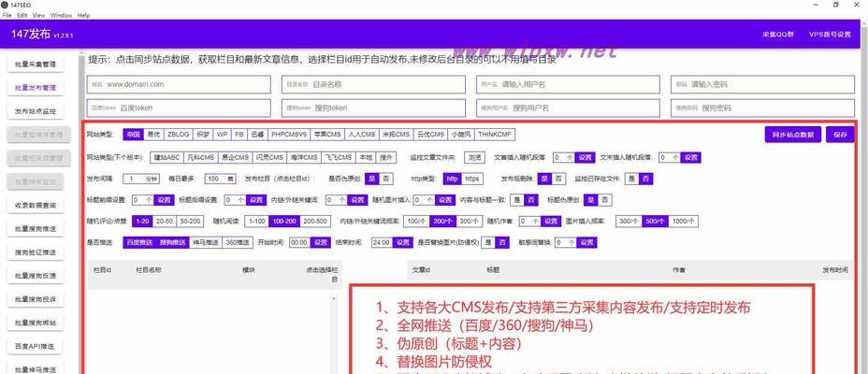Choose 20-50 for 随机评论/点赞

(x=164, y=222)
